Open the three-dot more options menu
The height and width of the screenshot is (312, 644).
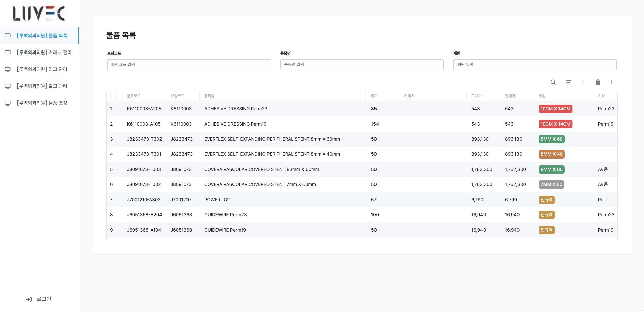[583, 82]
